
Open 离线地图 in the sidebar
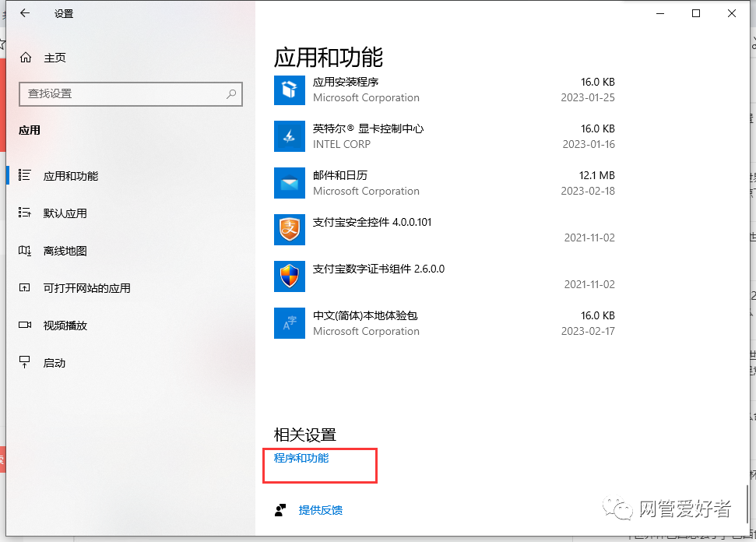coord(65,251)
